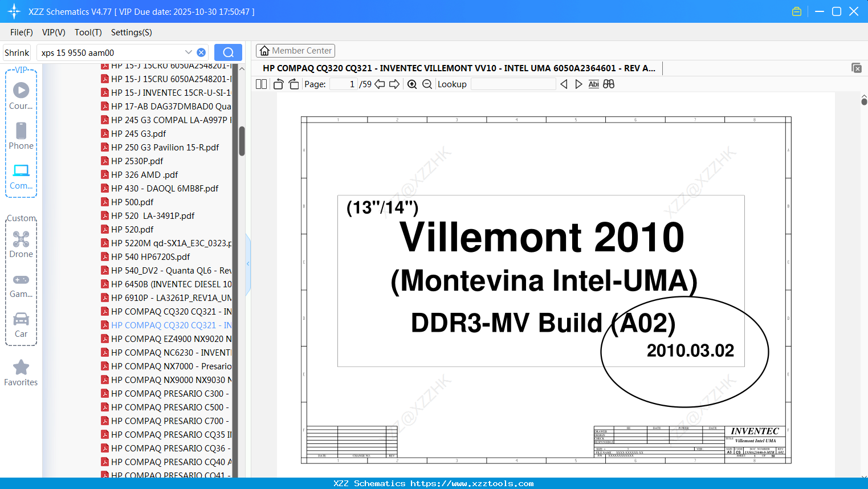The image size is (868, 489).
Task: Select highlighted HP COMPAQ CQ320 CQ321 entry
Action: pos(166,325)
